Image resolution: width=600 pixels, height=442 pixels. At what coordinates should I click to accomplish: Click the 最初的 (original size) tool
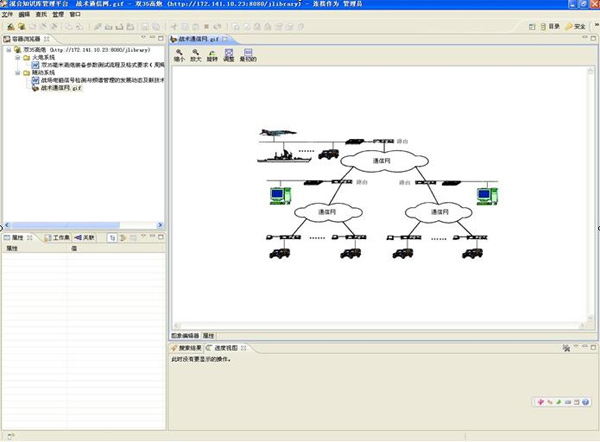click(246, 54)
